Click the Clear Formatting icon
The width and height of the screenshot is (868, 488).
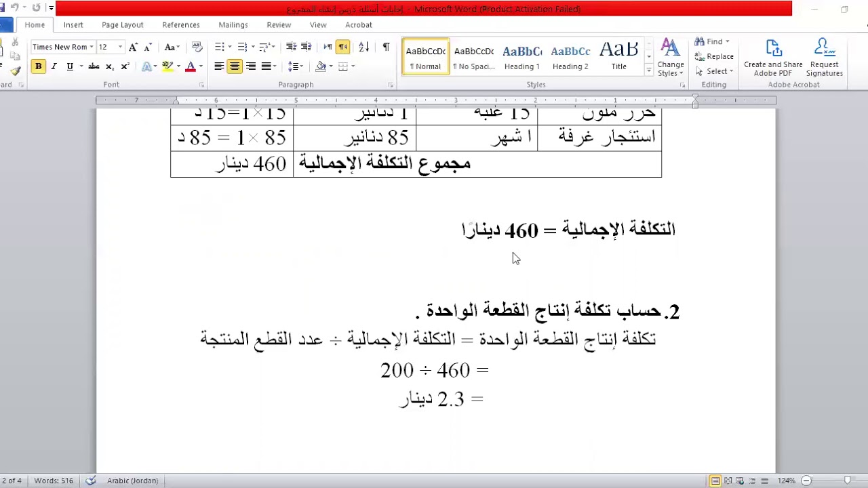[x=197, y=47]
